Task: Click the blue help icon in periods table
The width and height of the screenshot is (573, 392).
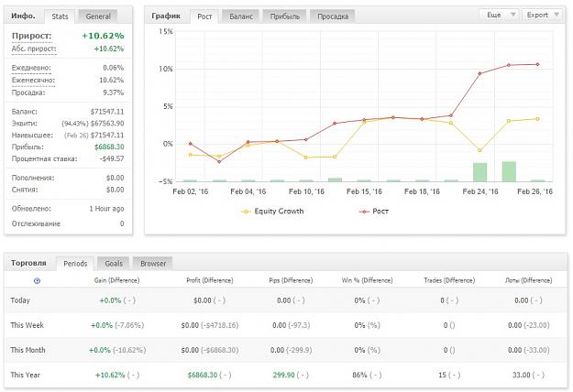Action: pyautogui.click(x=37, y=280)
